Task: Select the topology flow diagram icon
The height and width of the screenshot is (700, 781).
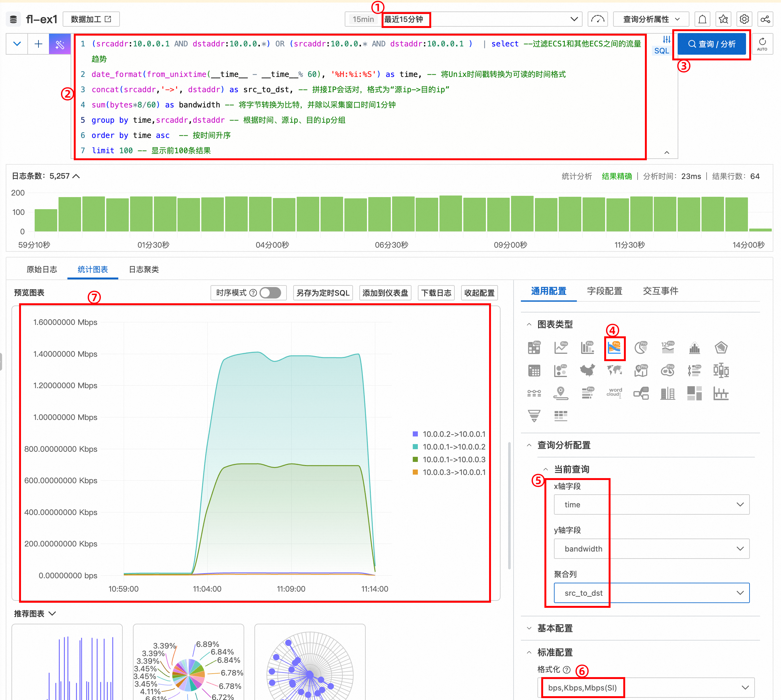Action: [x=641, y=393]
